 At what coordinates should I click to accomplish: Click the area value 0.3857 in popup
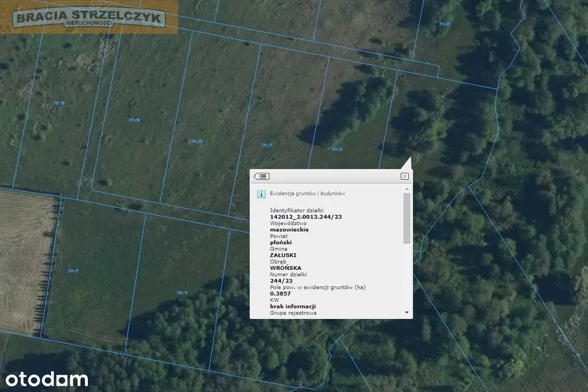(x=280, y=293)
